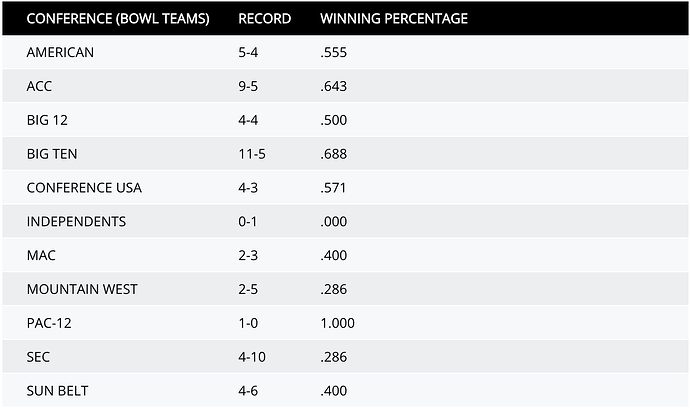690x408 pixels.
Task: Select the ACC conference name cell
Action: [39, 86]
